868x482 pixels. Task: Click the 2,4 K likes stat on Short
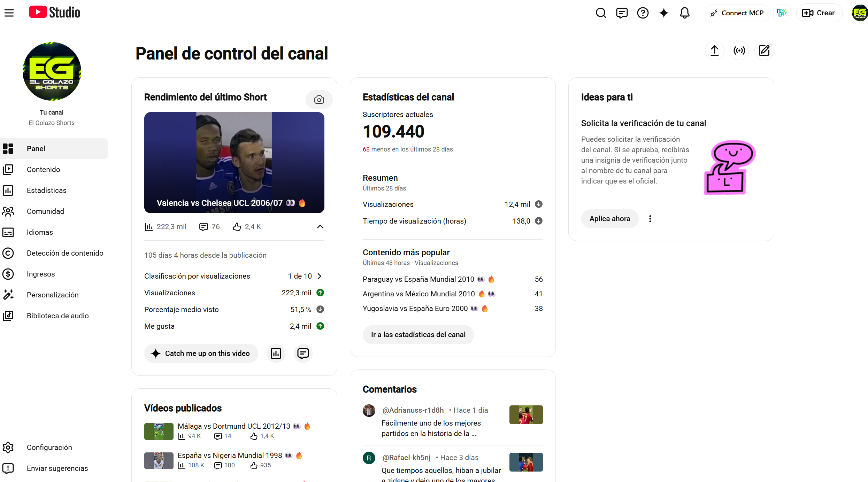pos(247,227)
